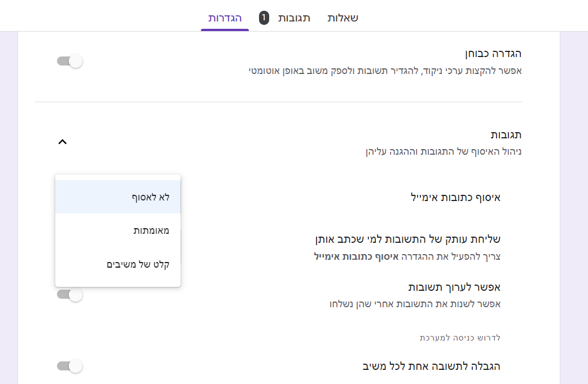
Task: Click the הגדרה כבוחן setting title
Action: [x=492, y=54]
